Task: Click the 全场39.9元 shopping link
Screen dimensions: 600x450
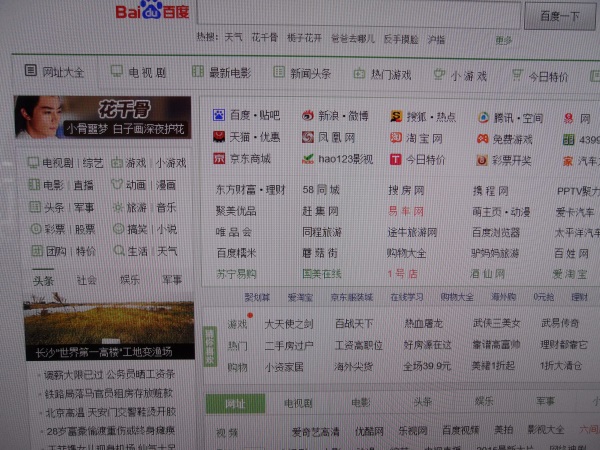Action: click(427, 367)
